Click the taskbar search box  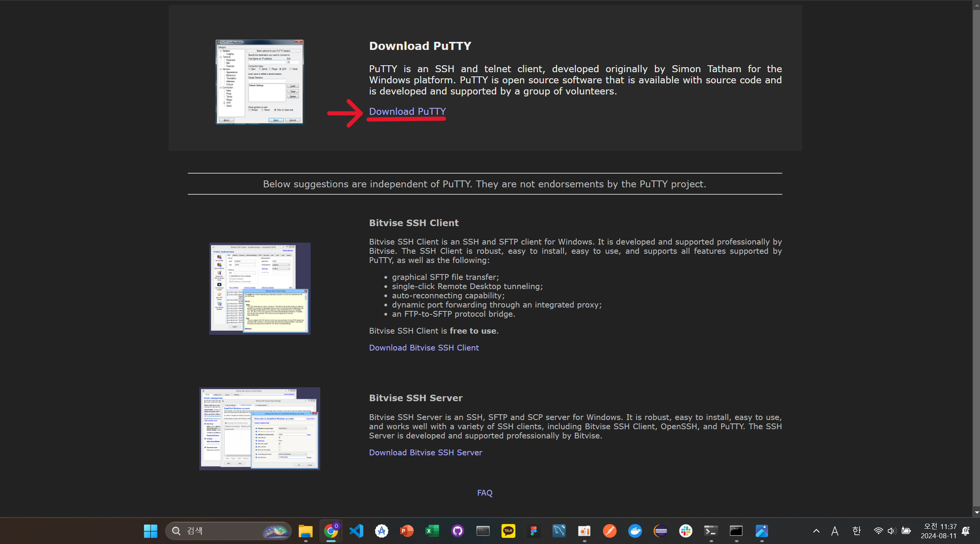coord(228,531)
